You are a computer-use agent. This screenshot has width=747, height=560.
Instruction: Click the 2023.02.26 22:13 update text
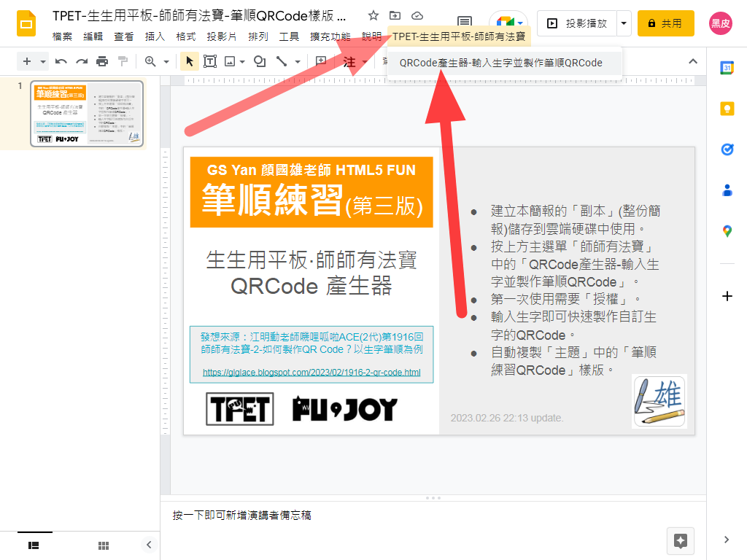pos(507,418)
